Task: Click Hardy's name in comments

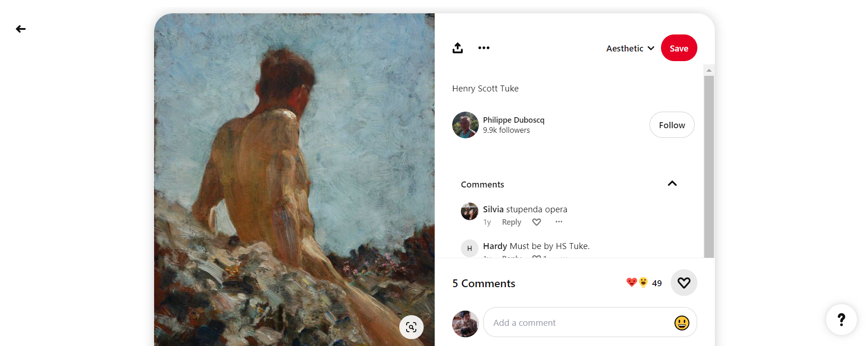Action: pos(495,246)
